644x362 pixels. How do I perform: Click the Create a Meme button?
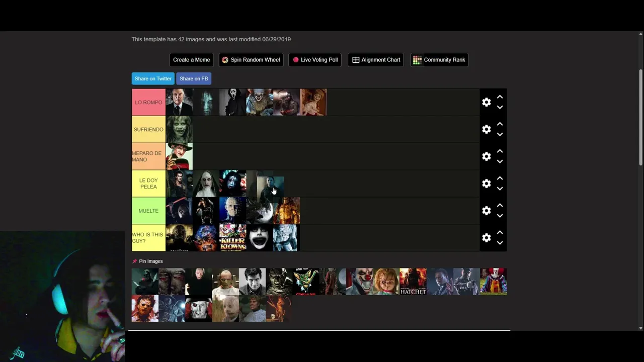point(192,60)
